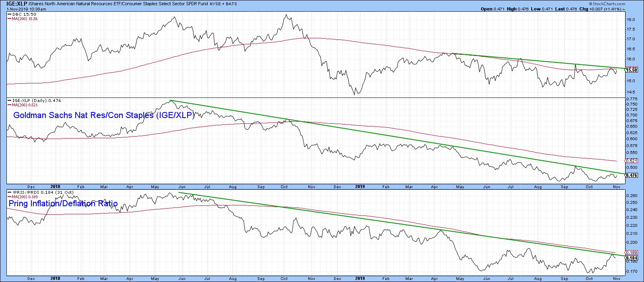Click the 16.5 label on the DBC price axis
The image size is (644, 282).
click(x=632, y=49)
